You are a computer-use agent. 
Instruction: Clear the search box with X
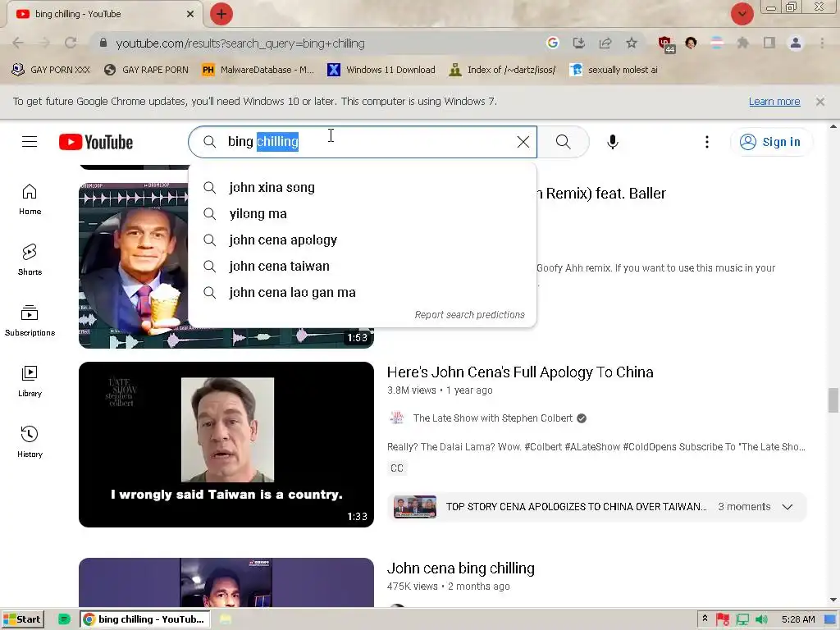point(523,142)
